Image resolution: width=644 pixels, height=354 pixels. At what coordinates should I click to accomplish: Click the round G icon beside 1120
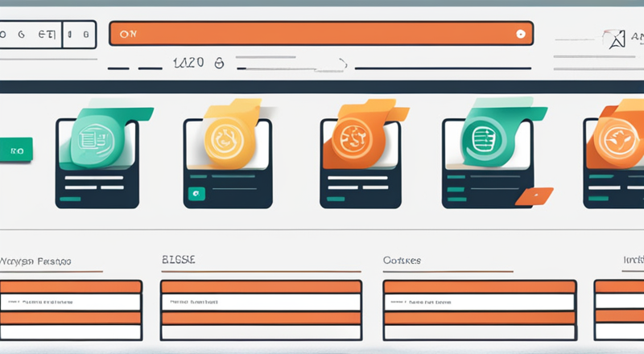point(219,63)
